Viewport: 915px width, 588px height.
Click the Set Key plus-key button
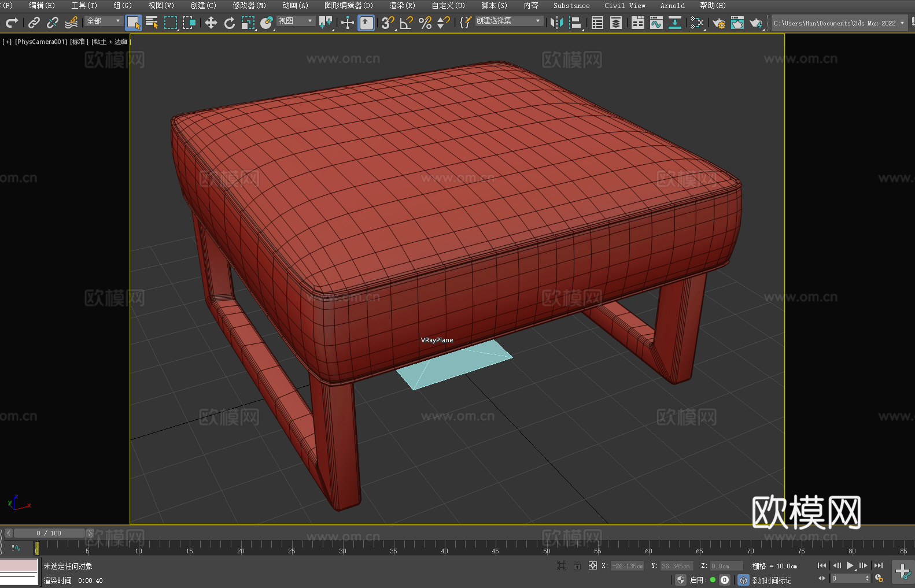click(x=903, y=572)
